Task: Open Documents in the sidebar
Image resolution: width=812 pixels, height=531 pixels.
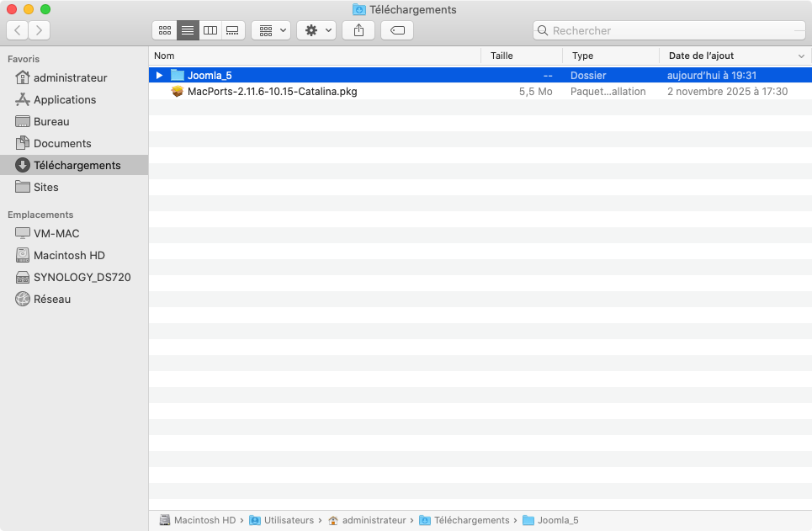Action: pos(62,143)
